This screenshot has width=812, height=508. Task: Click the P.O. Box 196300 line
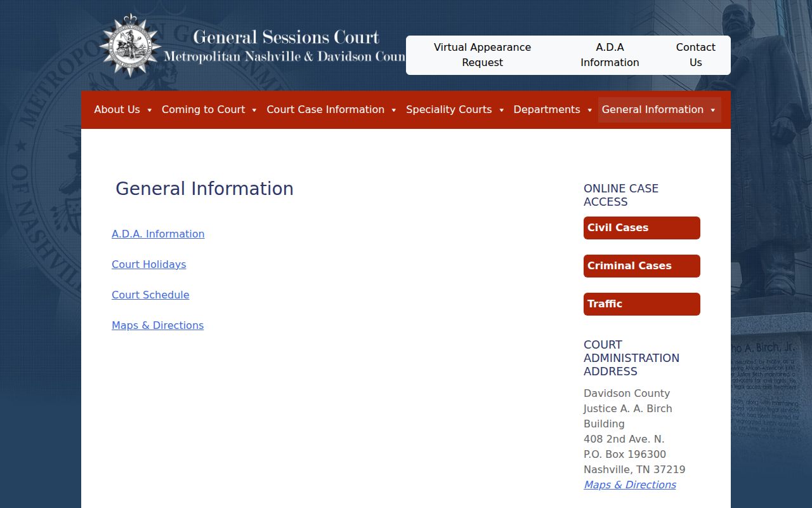tap(625, 454)
